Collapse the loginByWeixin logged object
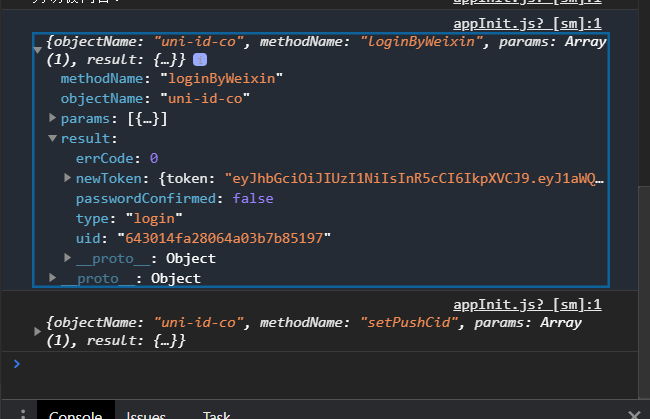The image size is (650, 419). pyautogui.click(x=39, y=43)
